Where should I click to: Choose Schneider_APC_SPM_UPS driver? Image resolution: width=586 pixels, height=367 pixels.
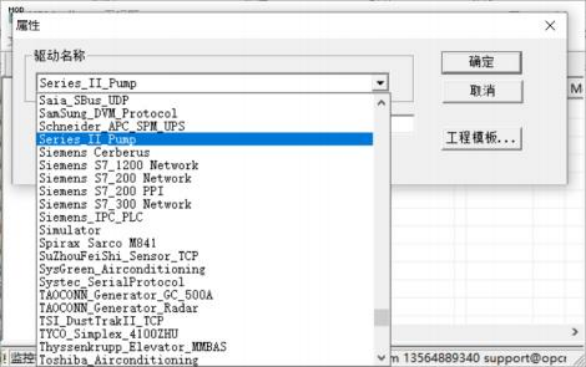click(x=206, y=126)
